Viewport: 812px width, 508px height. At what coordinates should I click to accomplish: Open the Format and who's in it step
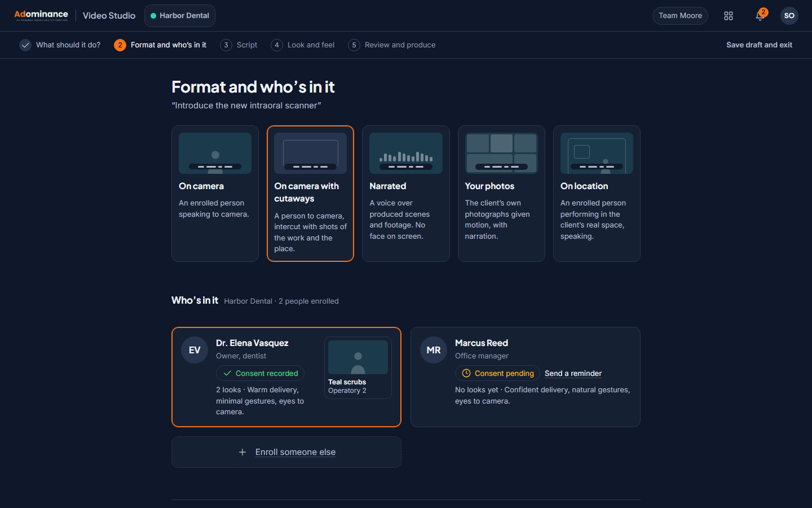[160, 45]
